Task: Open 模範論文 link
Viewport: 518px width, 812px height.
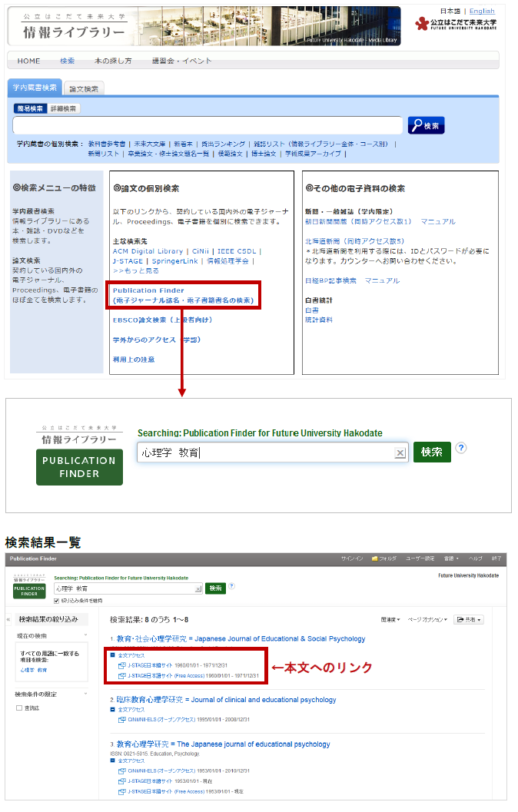Action: pos(230,154)
